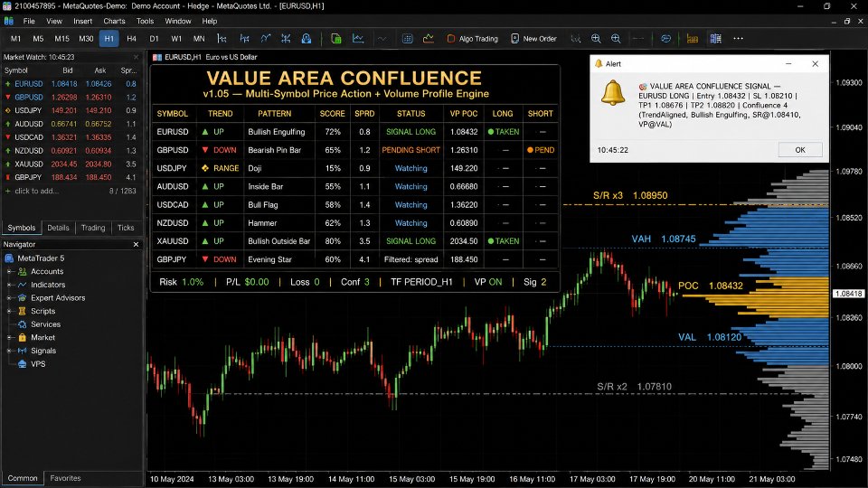Switch to Trading tab in Market Watch

93,228
